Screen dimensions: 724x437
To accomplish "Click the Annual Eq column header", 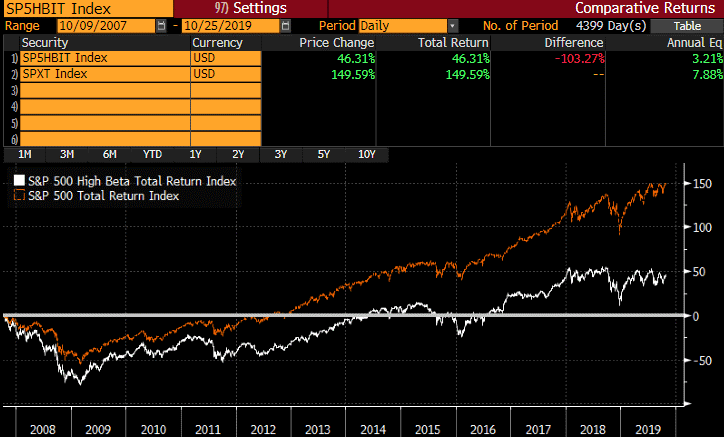I will click(694, 42).
